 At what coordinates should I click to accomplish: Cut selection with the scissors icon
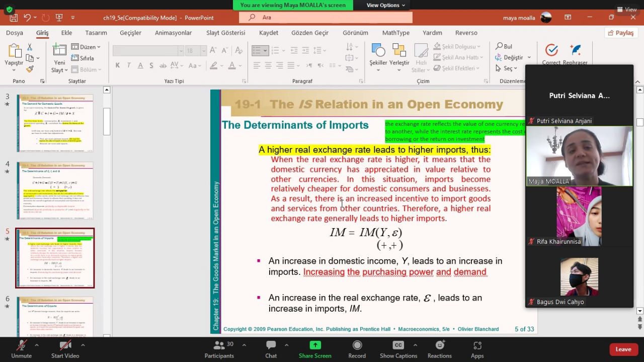pyautogui.click(x=30, y=47)
